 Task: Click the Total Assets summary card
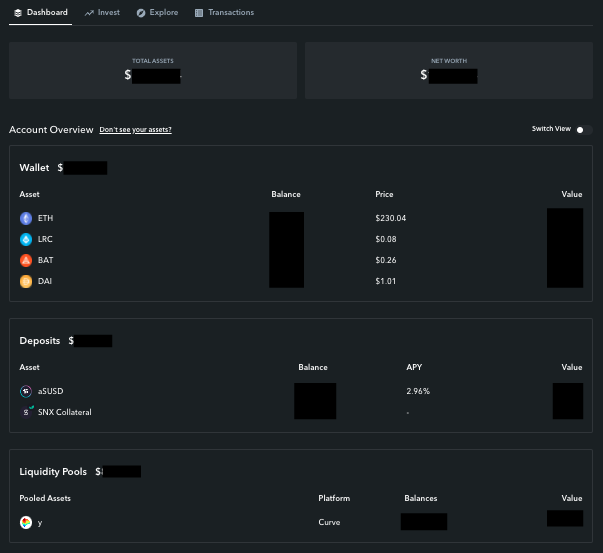click(153, 71)
